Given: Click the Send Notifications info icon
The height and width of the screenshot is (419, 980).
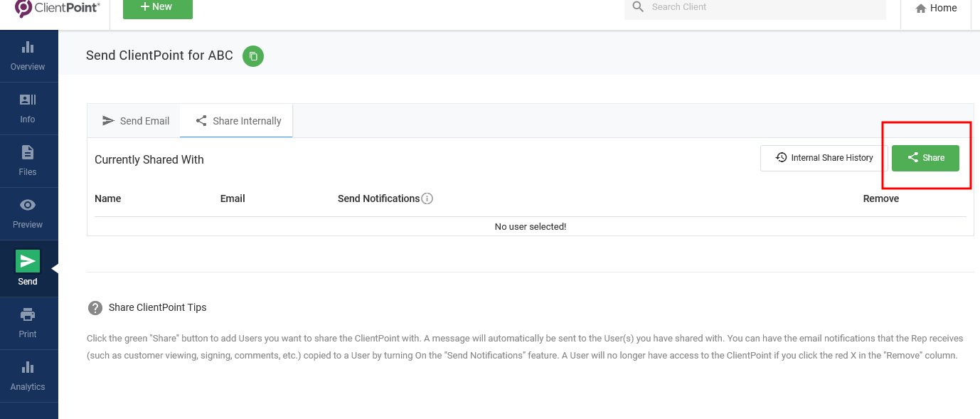Looking at the screenshot, I should click(x=427, y=198).
